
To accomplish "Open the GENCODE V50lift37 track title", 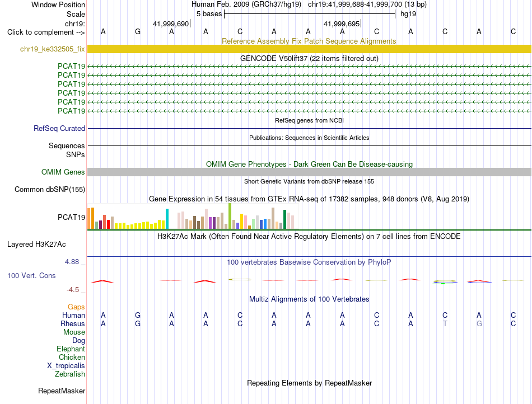I will click(309, 58).
